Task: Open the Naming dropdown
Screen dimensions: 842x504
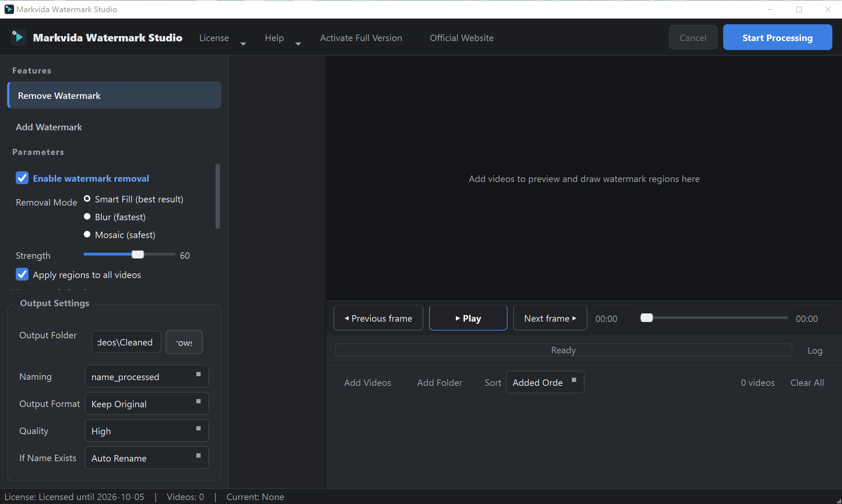Action: 147,377
